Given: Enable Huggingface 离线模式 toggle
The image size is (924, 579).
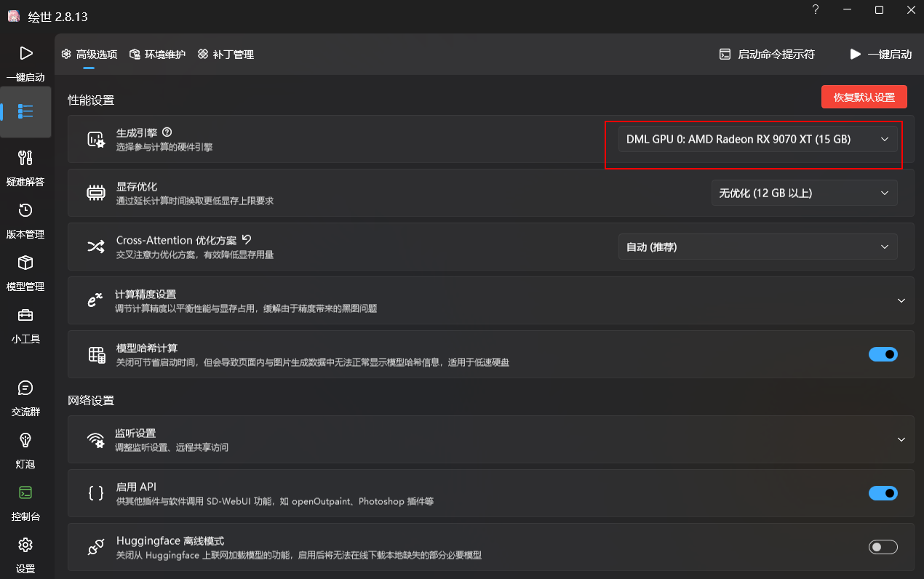Looking at the screenshot, I should 883,547.
